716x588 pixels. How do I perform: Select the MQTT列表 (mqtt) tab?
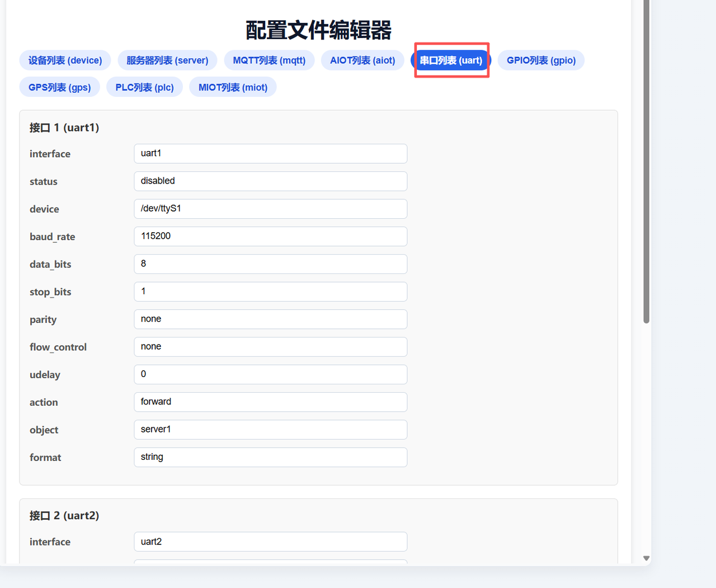click(x=269, y=60)
